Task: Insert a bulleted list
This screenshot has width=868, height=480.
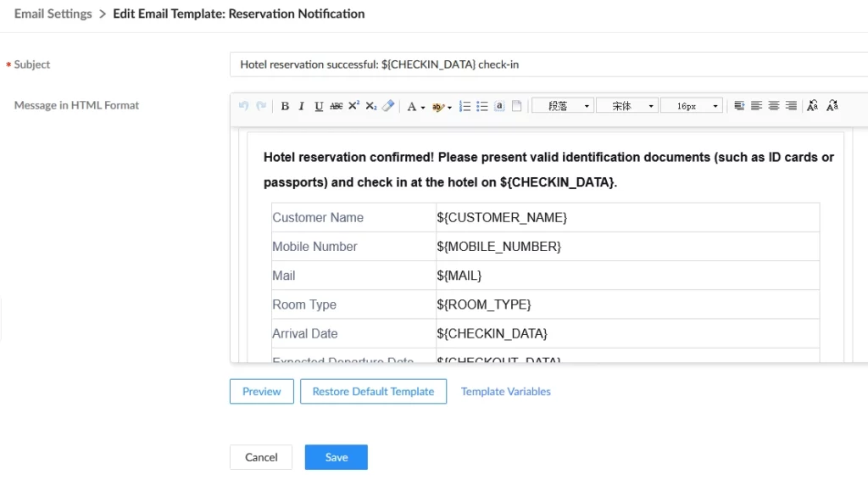Action: [482, 106]
